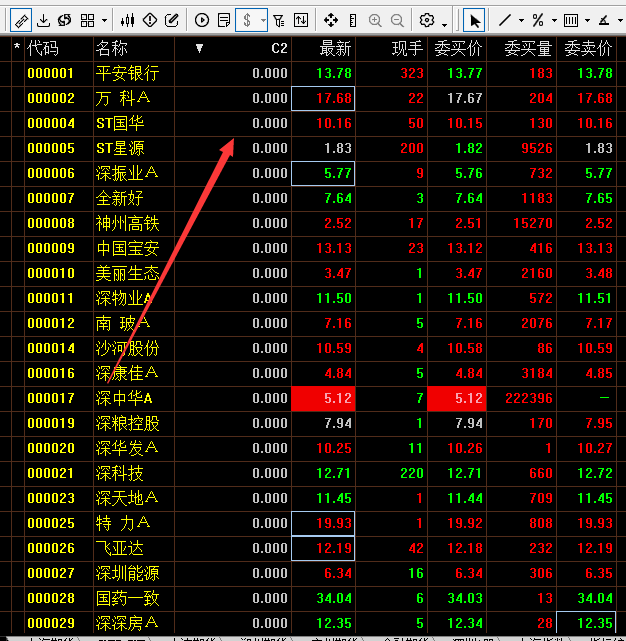Click the download data icon

point(43,20)
